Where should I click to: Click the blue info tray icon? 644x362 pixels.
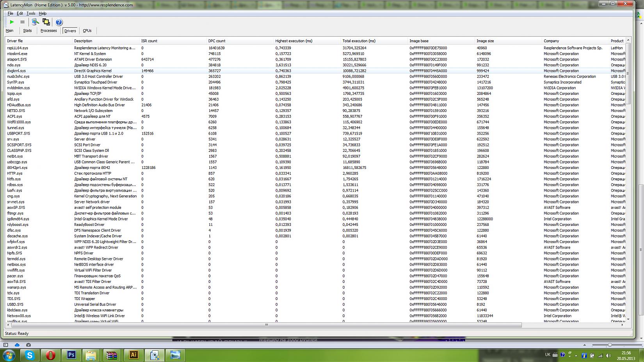coord(584,355)
